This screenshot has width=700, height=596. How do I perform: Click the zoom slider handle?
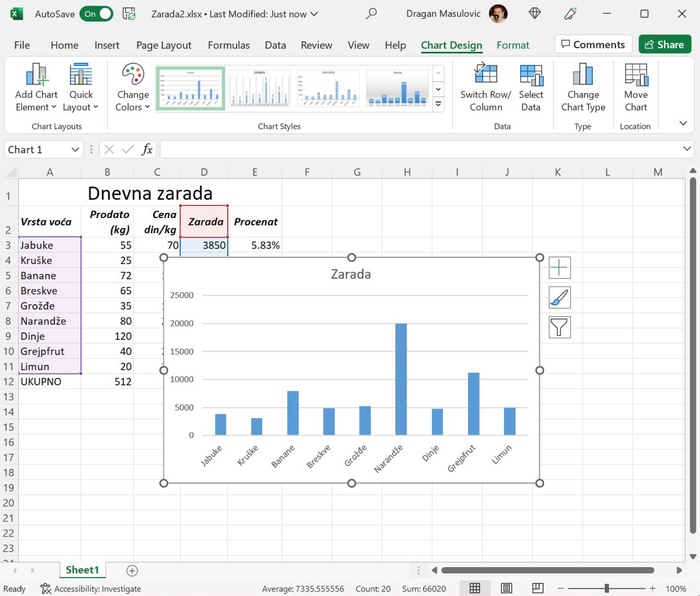tap(607, 588)
